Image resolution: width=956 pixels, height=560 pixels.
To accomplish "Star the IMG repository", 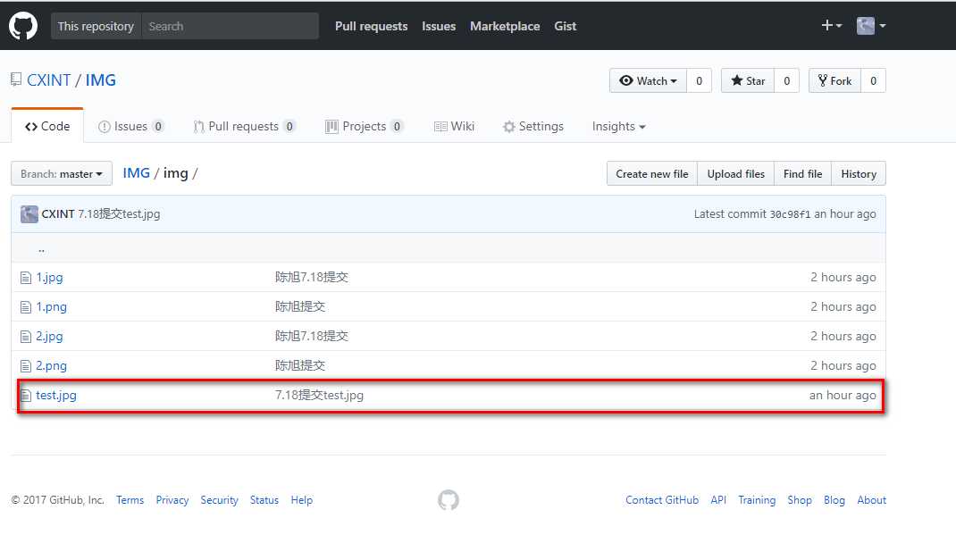I will point(748,81).
